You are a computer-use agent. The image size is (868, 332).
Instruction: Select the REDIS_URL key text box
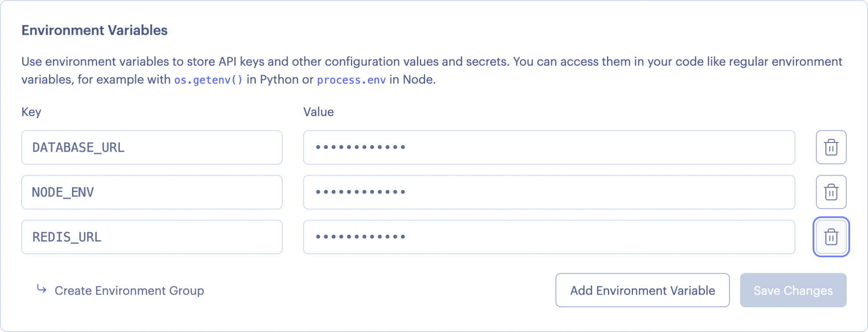(152, 237)
